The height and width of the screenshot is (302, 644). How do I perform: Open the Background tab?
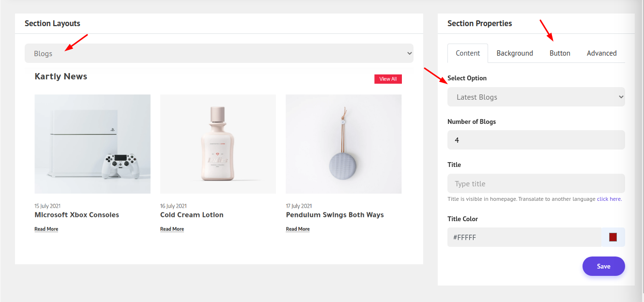click(x=515, y=53)
